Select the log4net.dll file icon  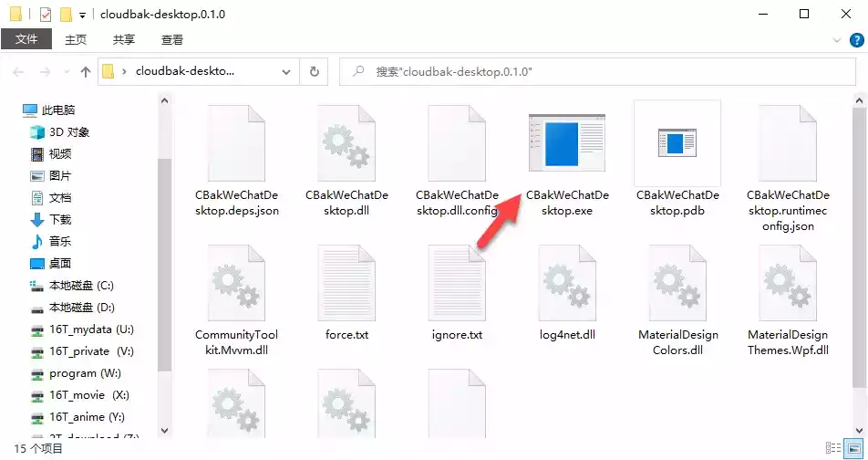[567, 285]
